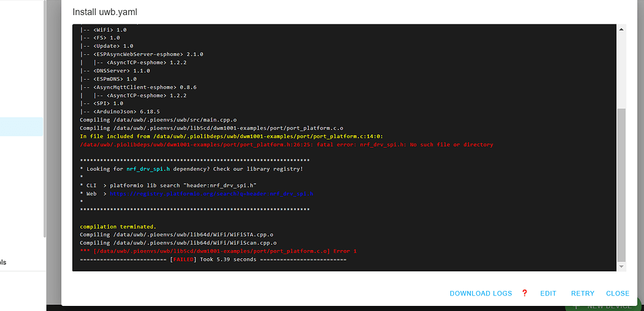Click the log scrollbar down arrow
The width and height of the screenshot is (644, 311).
621,266
